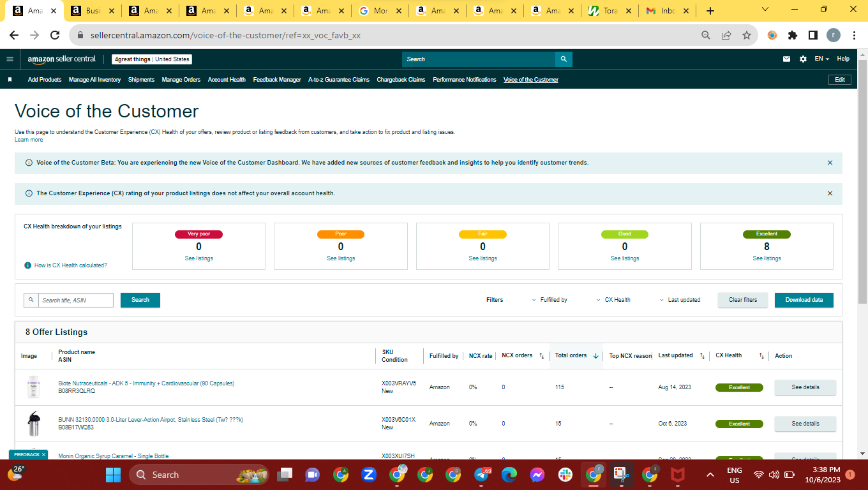Screen dimensions: 868x490
Task: Open Account Health page
Action: pos(227,80)
